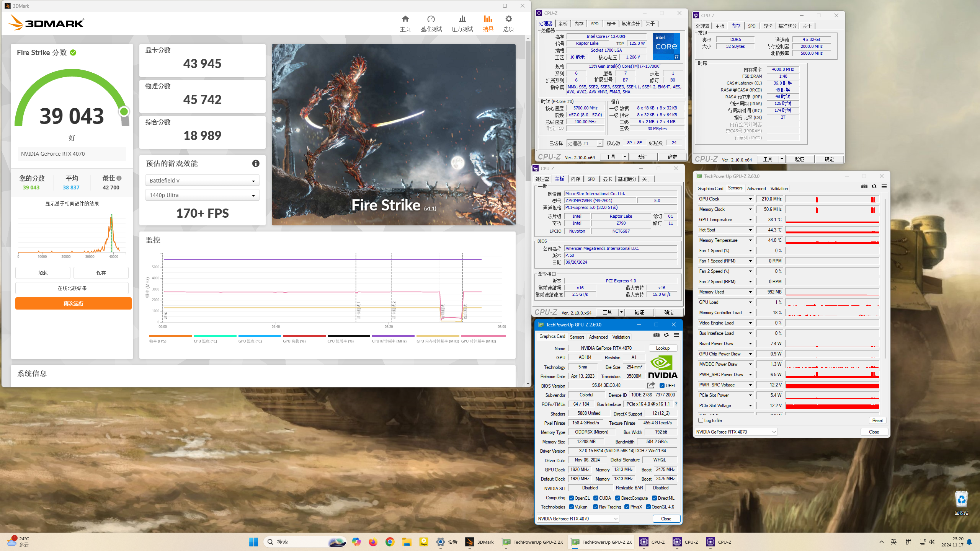Expand GPU Clock sensor dropdown
This screenshot has width=980, height=551.
pos(750,199)
